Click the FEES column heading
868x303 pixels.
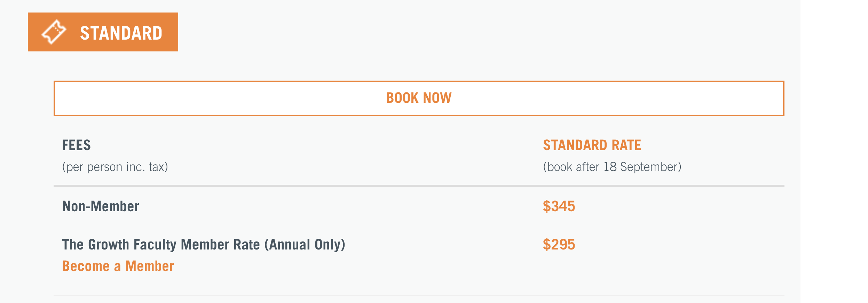click(x=77, y=145)
